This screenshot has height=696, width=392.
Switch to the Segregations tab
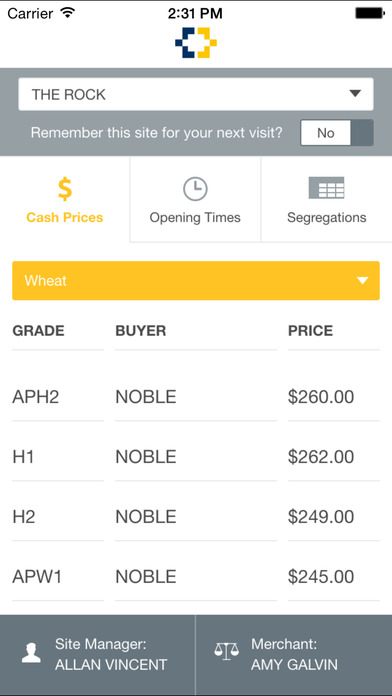tap(327, 199)
